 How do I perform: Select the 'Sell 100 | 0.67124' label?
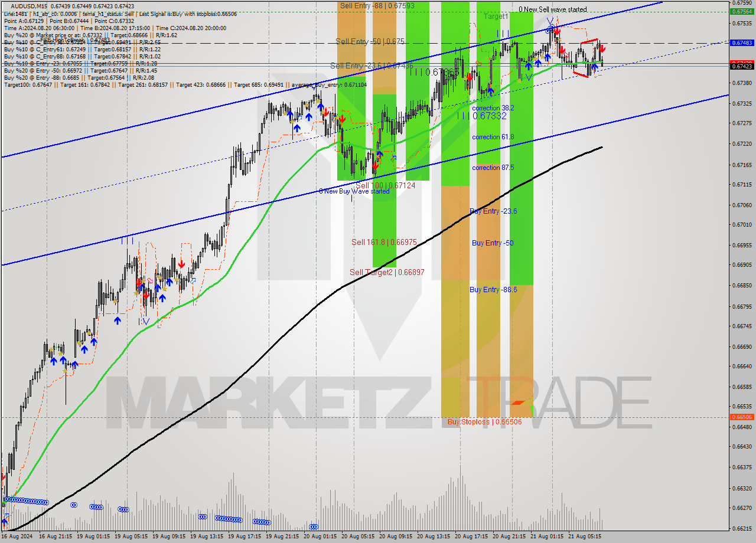(x=385, y=185)
